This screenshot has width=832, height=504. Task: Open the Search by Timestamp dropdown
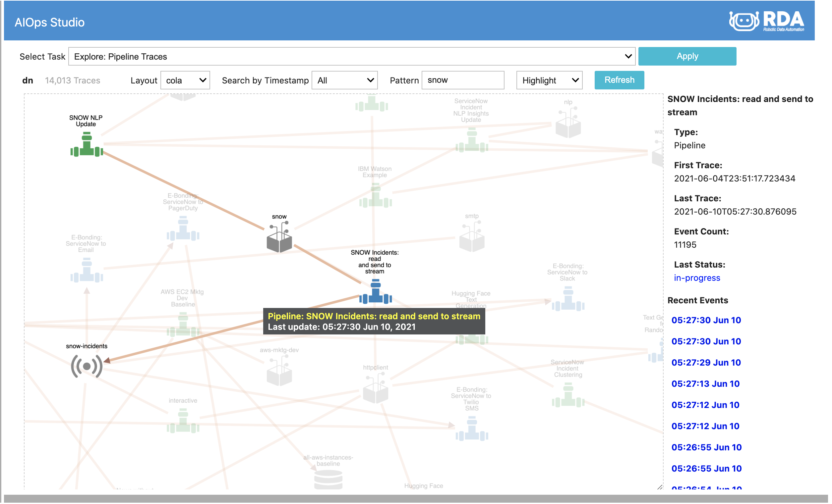point(344,80)
